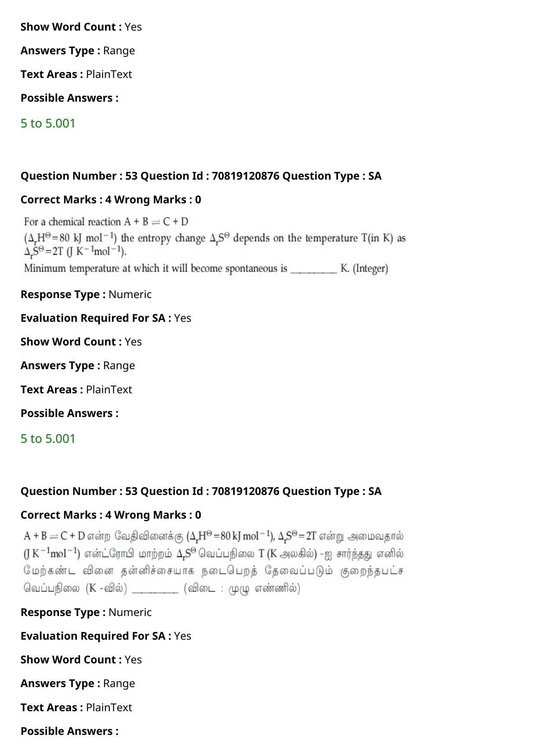Click the last 'Response Type : Numeric' line
The height and width of the screenshot is (756, 534).
86,612
